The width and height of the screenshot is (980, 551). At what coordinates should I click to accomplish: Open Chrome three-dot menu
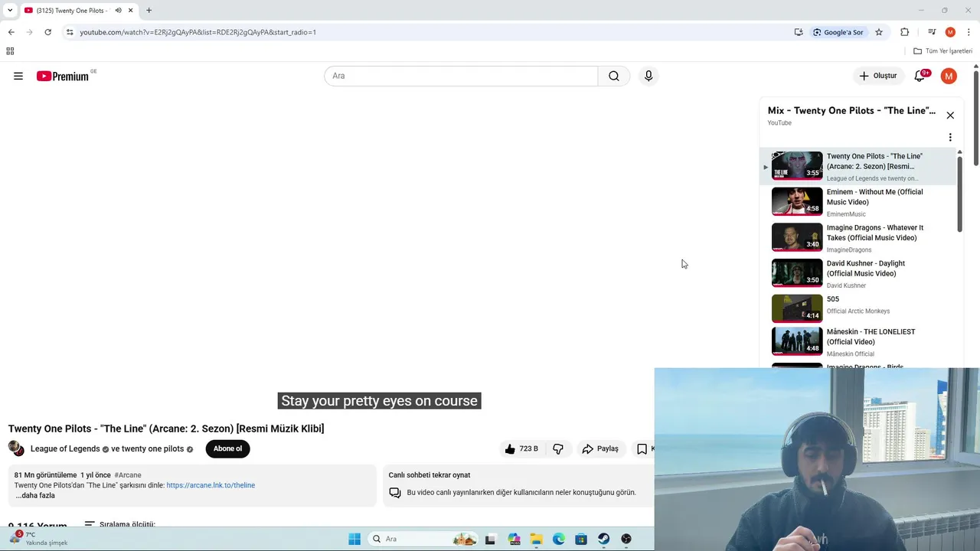click(x=968, y=32)
